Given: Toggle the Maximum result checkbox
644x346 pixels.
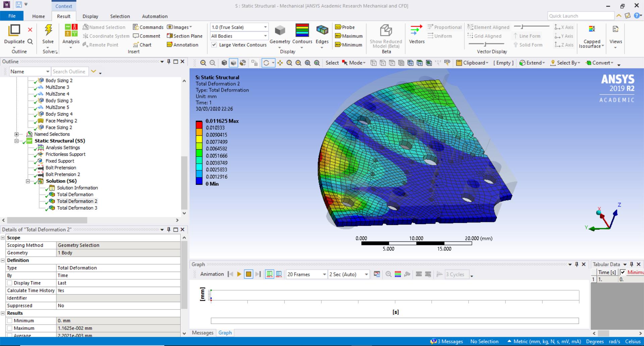Looking at the screenshot, I should 10,328.
